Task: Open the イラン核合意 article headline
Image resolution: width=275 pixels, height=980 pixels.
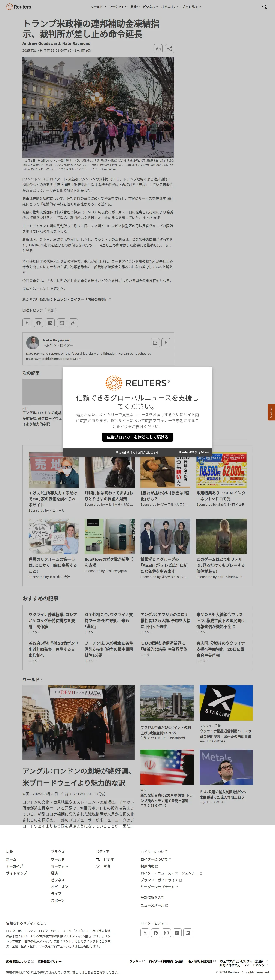Action: 166,798
